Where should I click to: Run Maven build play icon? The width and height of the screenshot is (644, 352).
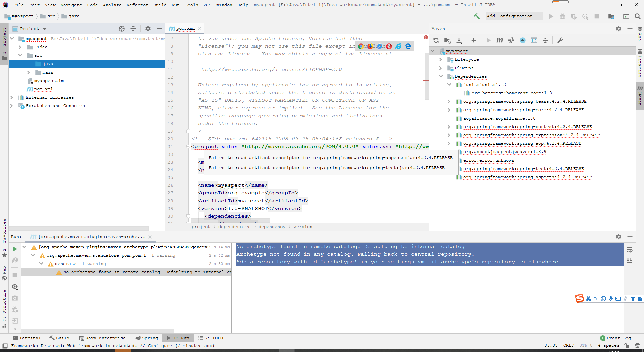click(488, 40)
